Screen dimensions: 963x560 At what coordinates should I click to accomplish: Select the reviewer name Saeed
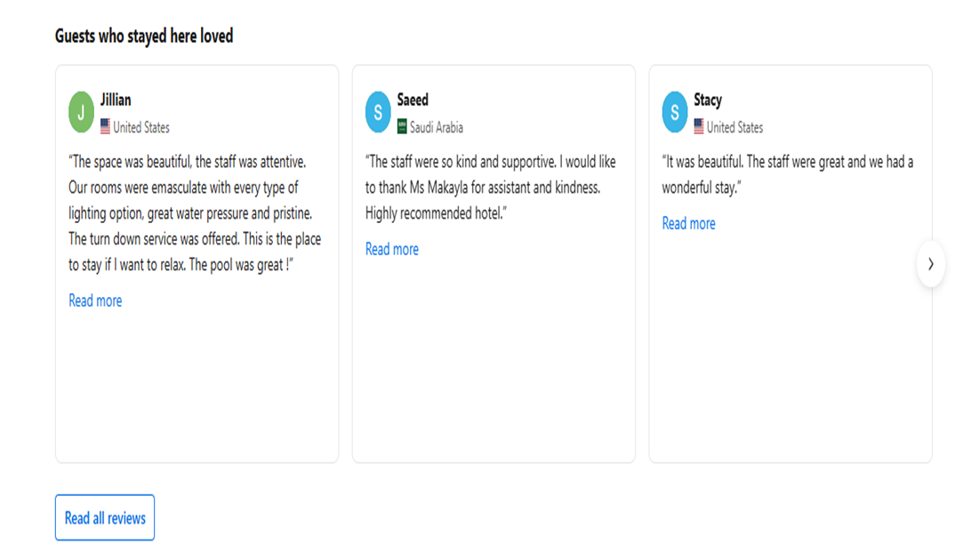413,100
